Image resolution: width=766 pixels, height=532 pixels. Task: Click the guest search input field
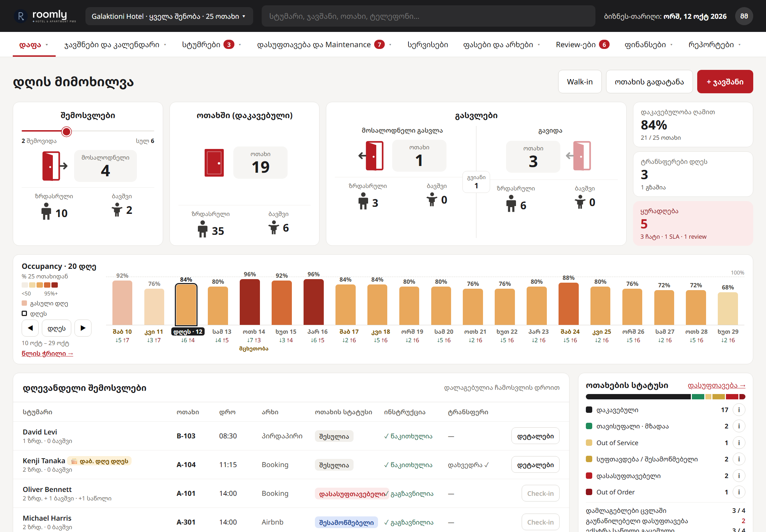coord(428,16)
